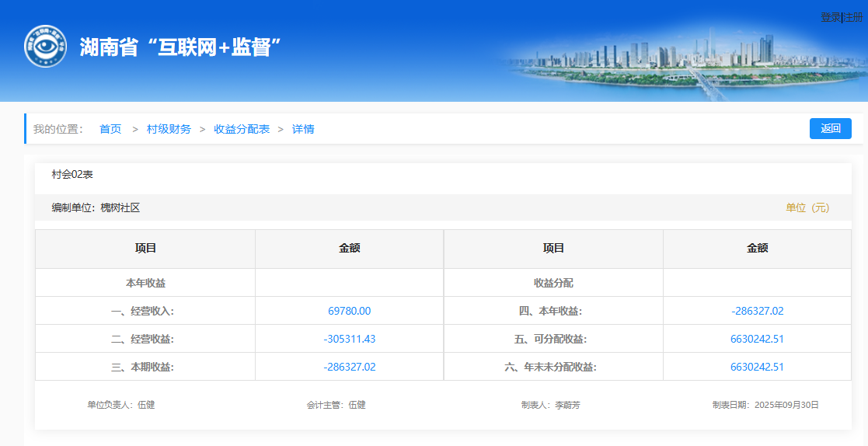The height and width of the screenshot is (446, 868).
Task: Open 本期收益 amount -286327.02
Action: (x=349, y=367)
